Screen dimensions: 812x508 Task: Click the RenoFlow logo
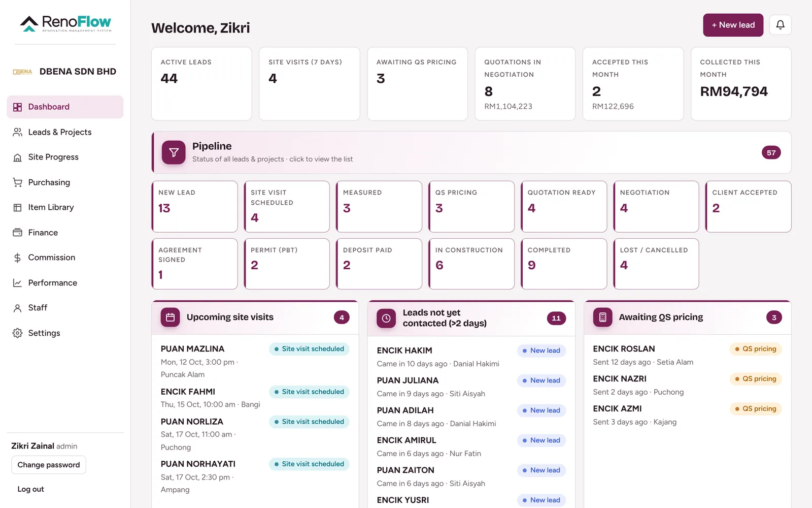pos(65,23)
